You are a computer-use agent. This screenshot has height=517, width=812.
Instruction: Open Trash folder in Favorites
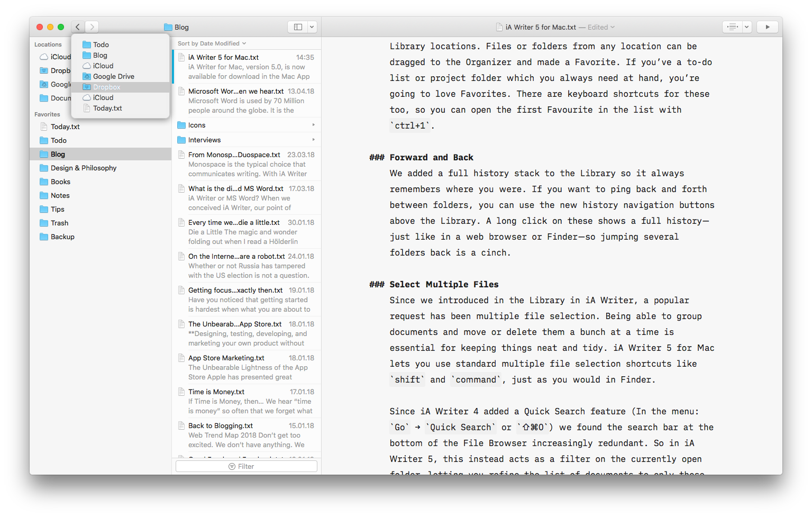point(101,223)
